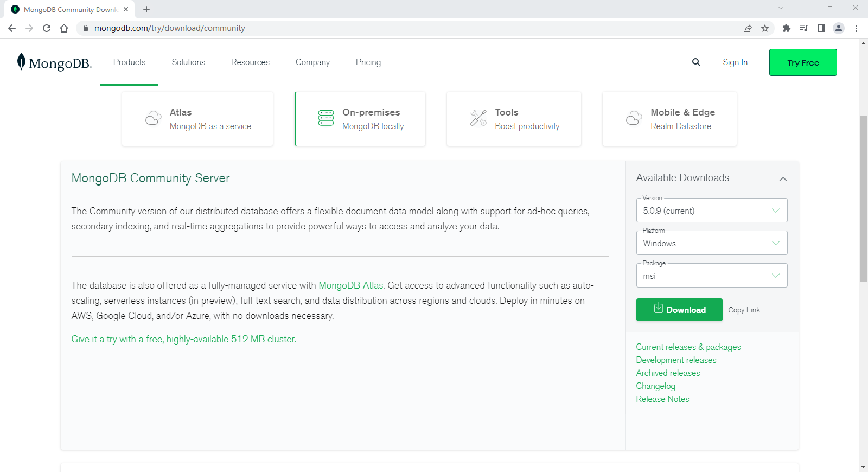Screen dimensions: 868x472
Task: Open the site search magnifier icon
Action: (x=696, y=62)
